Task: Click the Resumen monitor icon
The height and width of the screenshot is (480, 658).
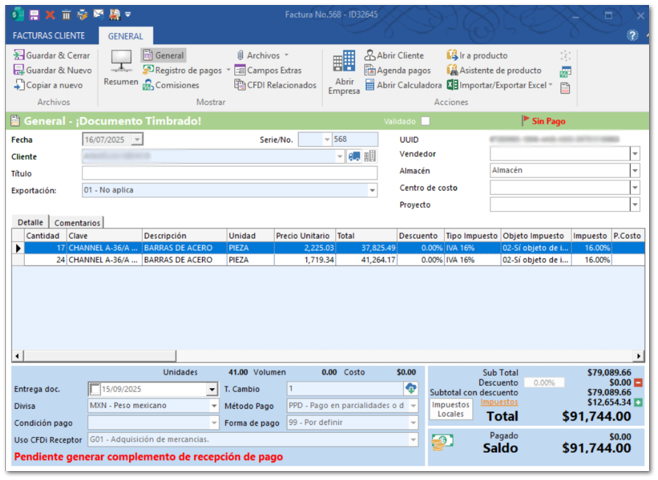Action: tap(121, 63)
